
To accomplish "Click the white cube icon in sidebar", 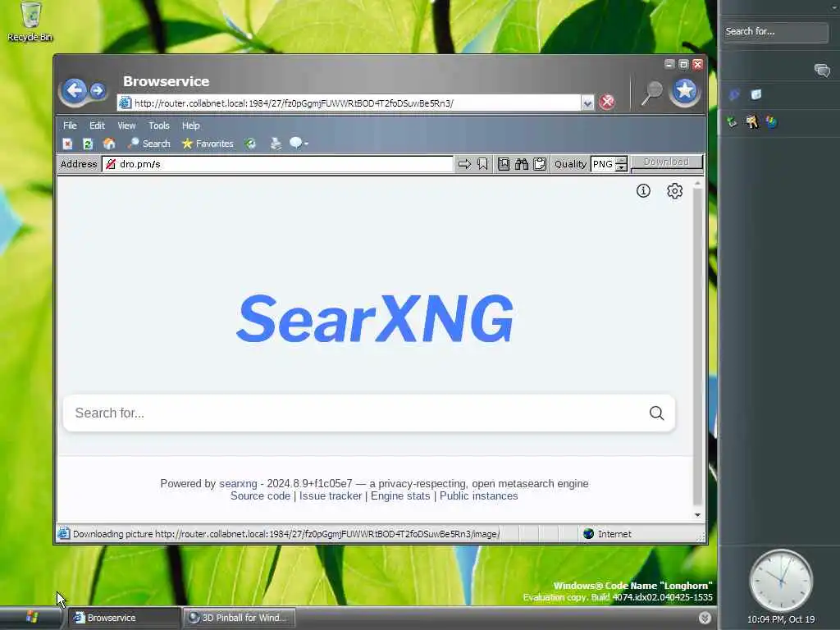I will [756, 95].
